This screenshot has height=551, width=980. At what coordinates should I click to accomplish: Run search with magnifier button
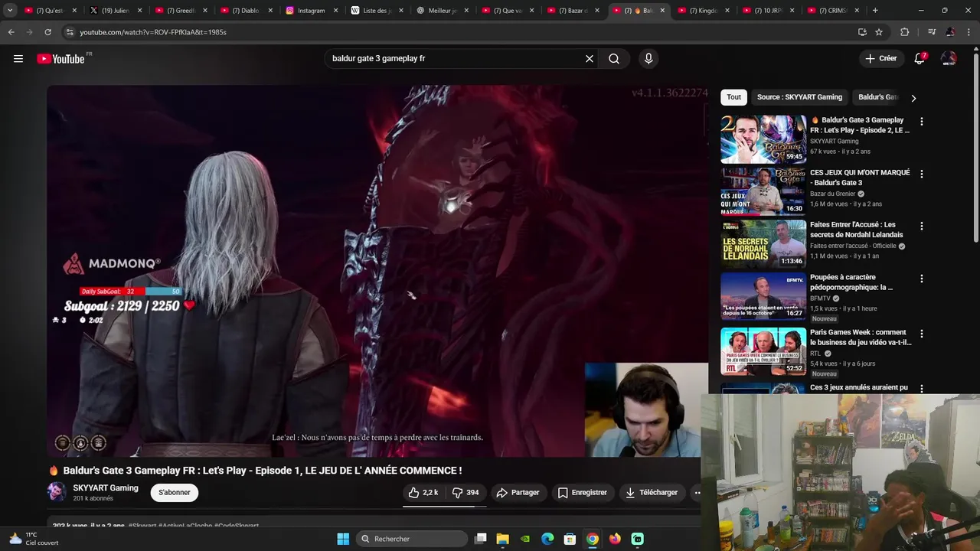(614, 58)
